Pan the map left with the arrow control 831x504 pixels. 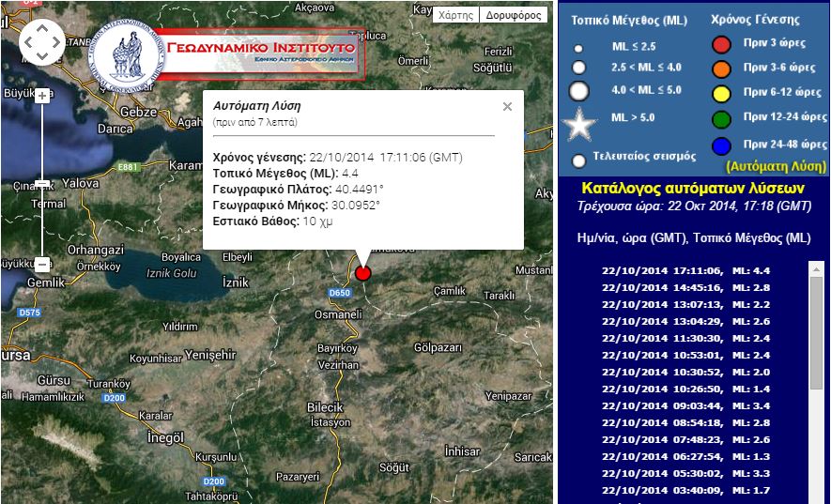(28, 41)
